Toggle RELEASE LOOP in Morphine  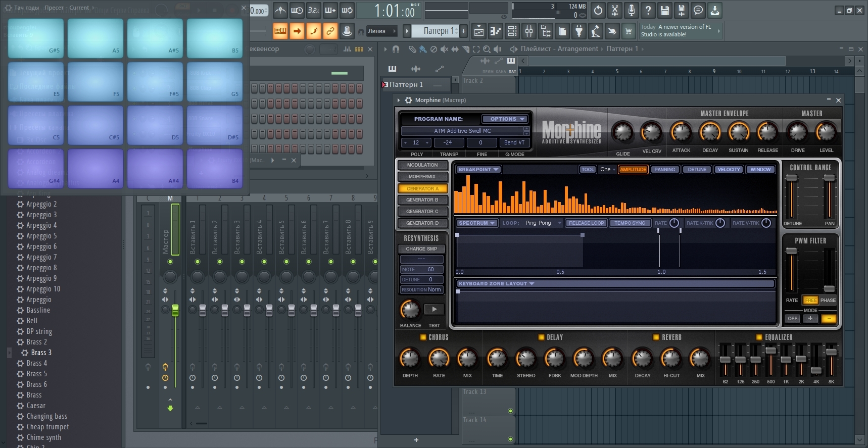(586, 223)
